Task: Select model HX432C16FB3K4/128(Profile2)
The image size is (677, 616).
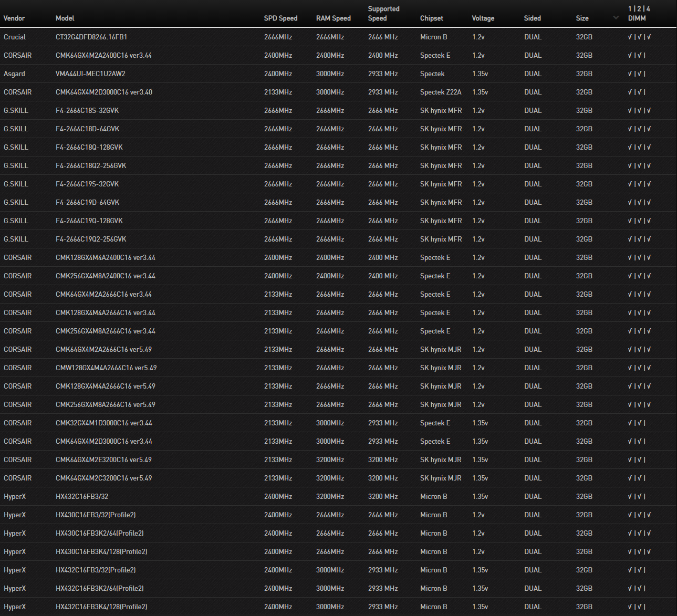Action: coord(101,607)
